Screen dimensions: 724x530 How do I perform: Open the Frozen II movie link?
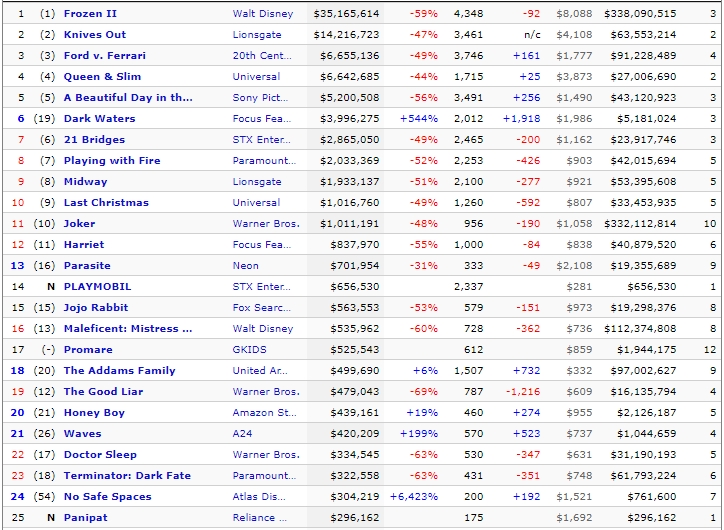(x=90, y=13)
